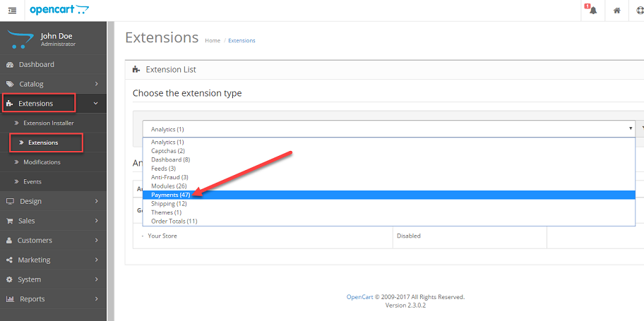Expand the System menu chevron
The image size is (644, 321).
pos(97,279)
